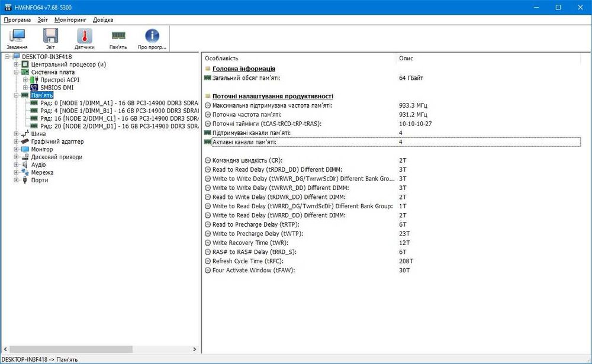
Task: Select the Командна швидкість (CR) row
Action: tap(392, 160)
